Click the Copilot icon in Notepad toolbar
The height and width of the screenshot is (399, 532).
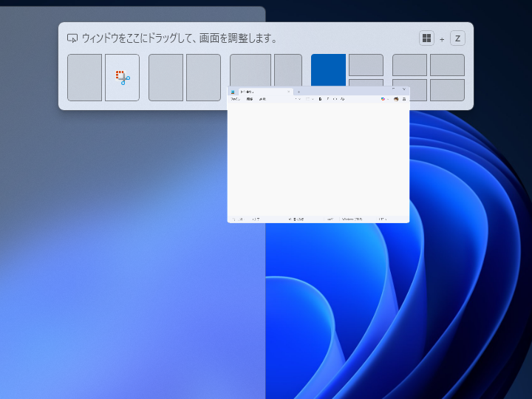(x=383, y=99)
